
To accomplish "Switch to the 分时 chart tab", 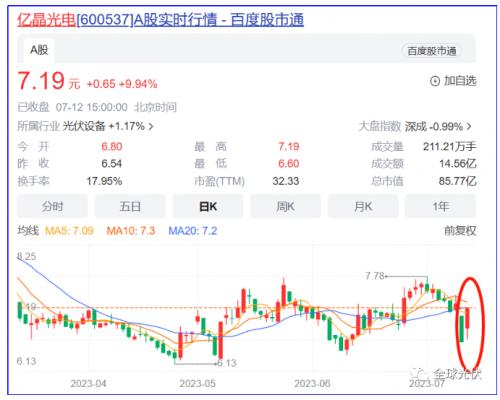I will (x=52, y=207).
